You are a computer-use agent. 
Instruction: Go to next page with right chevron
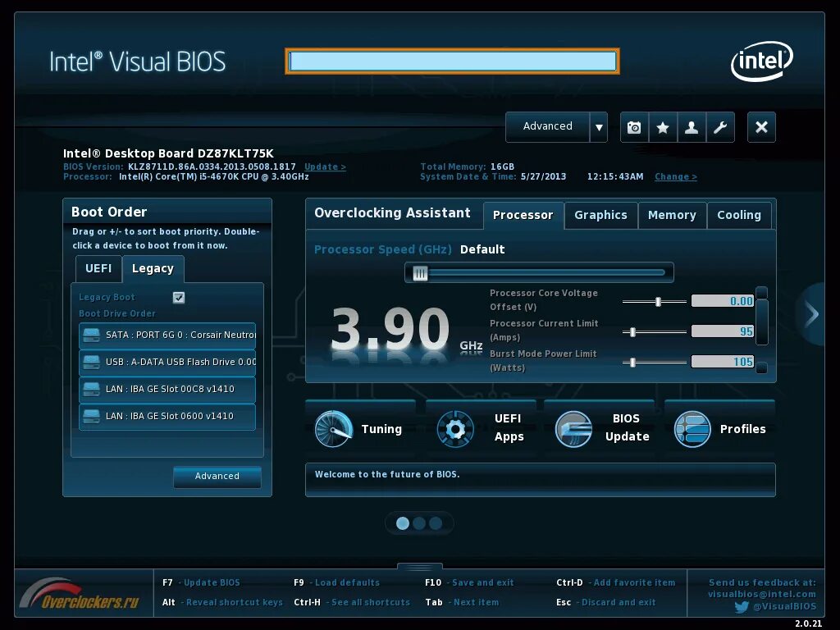813,314
